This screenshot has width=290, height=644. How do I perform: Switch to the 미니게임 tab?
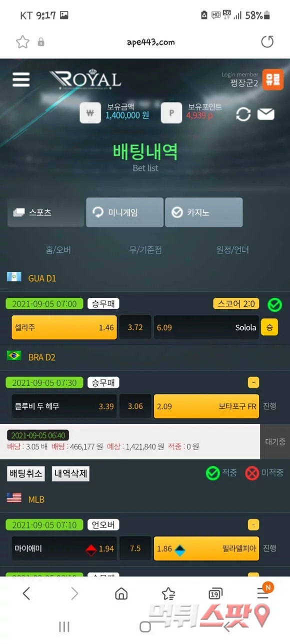point(124,212)
